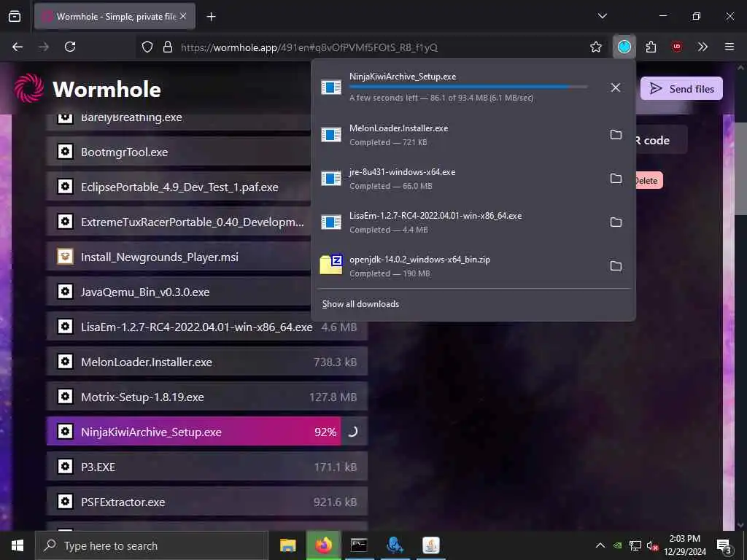Click the tracking protection shield icon
Viewport: 747px width, 560px height.
click(147, 47)
